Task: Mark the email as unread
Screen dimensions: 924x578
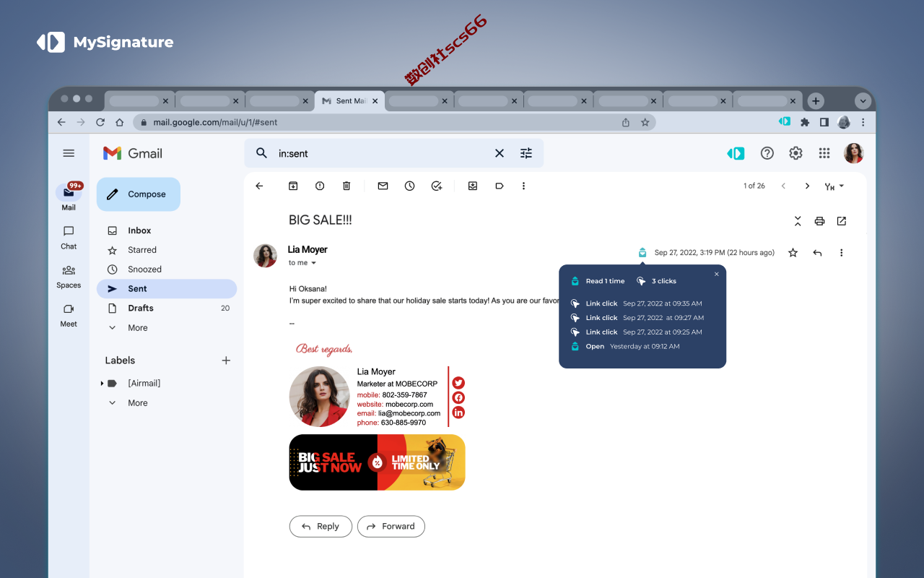Action: click(383, 186)
